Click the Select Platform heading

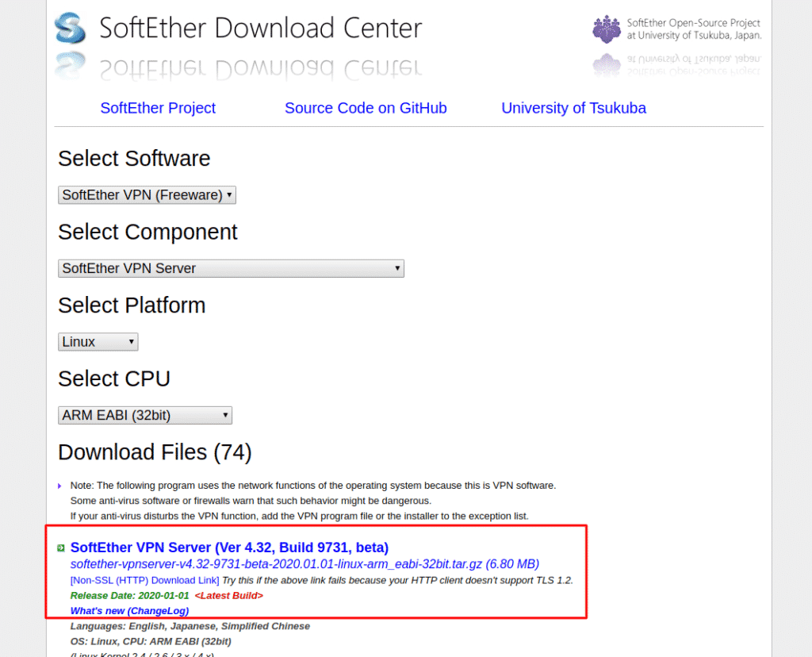coord(132,305)
